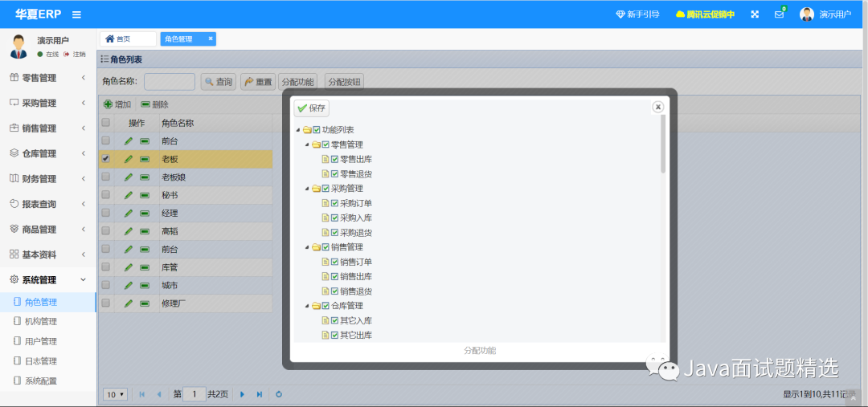Edit the 老板 role with pencil icon
The height and width of the screenshot is (407, 868).
pyautogui.click(x=129, y=159)
